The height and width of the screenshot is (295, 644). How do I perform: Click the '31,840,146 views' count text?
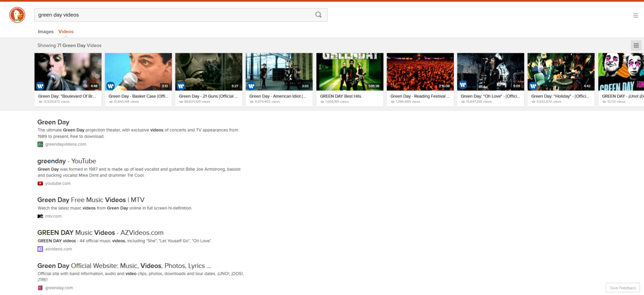[x=127, y=102]
